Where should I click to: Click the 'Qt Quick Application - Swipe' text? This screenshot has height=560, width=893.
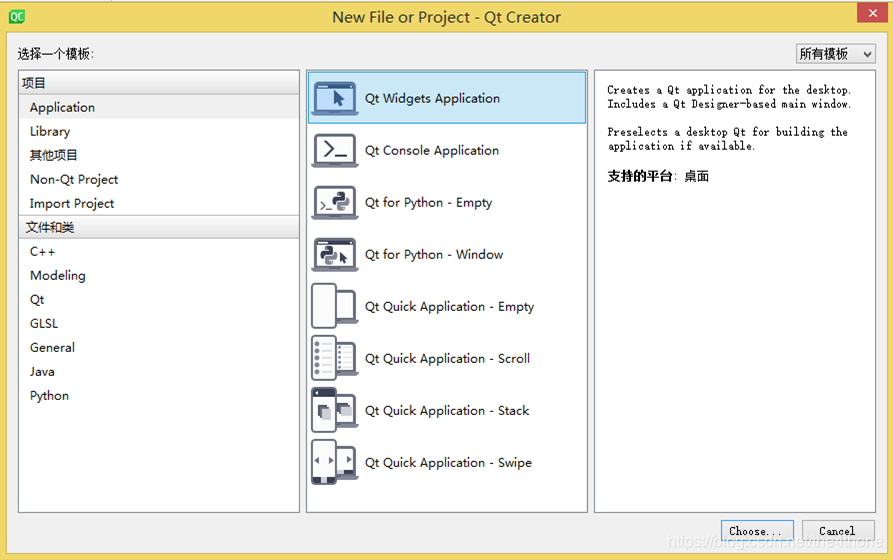[448, 463]
